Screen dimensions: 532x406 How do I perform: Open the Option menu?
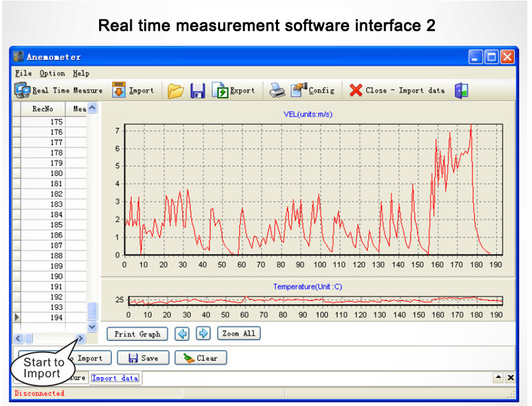pos(52,73)
